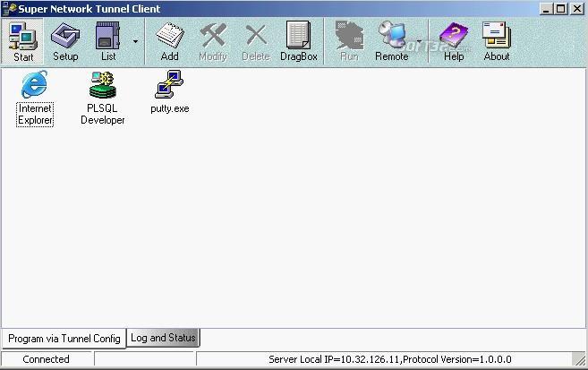Click the Remote toolbar icon

392,41
